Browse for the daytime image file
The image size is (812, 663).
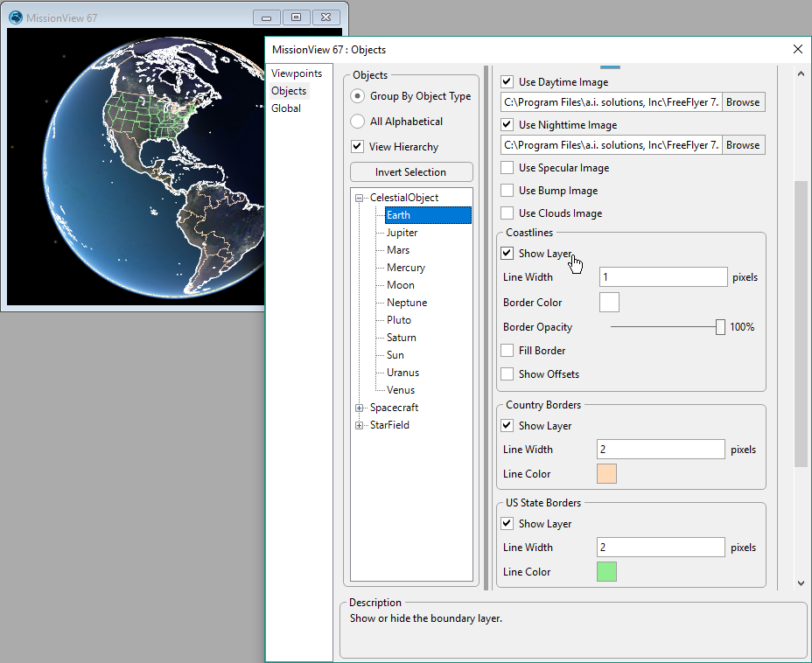point(743,102)
